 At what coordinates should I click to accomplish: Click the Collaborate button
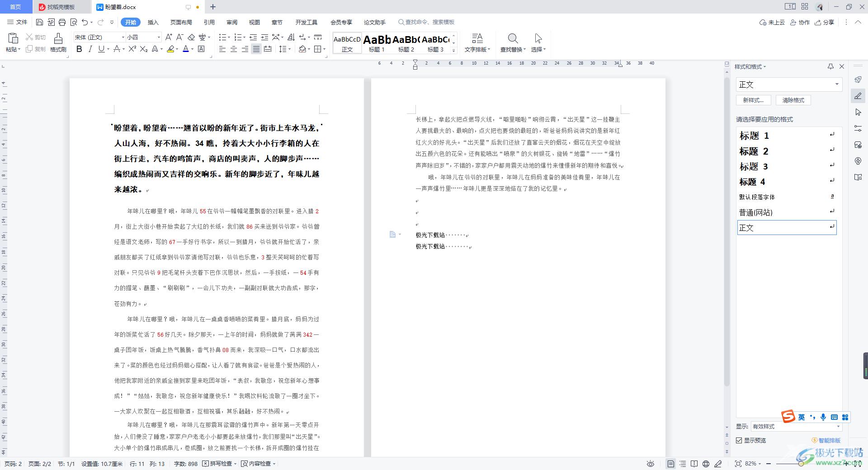point(800,22)
